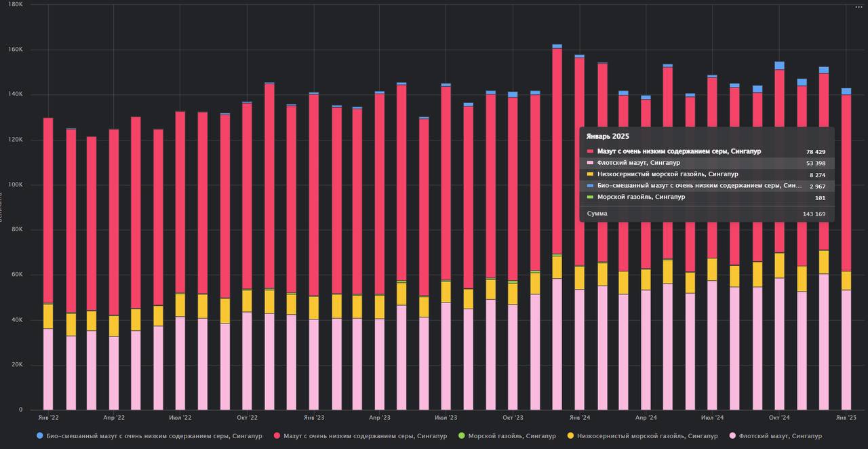Screen dimensions: 868x449
Task: Click red swatch icon in tooltip
Action: tap(590, 151)
